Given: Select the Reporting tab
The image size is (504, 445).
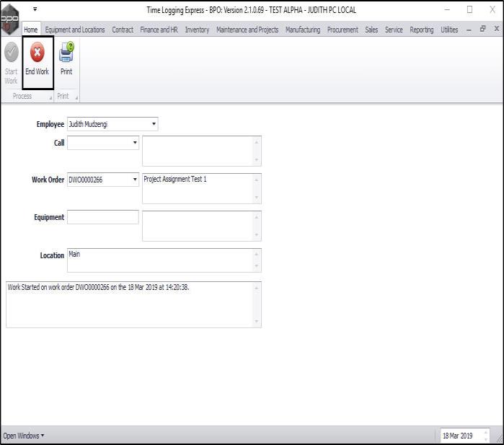Looking at the screenshot, I should coord(421,30).
